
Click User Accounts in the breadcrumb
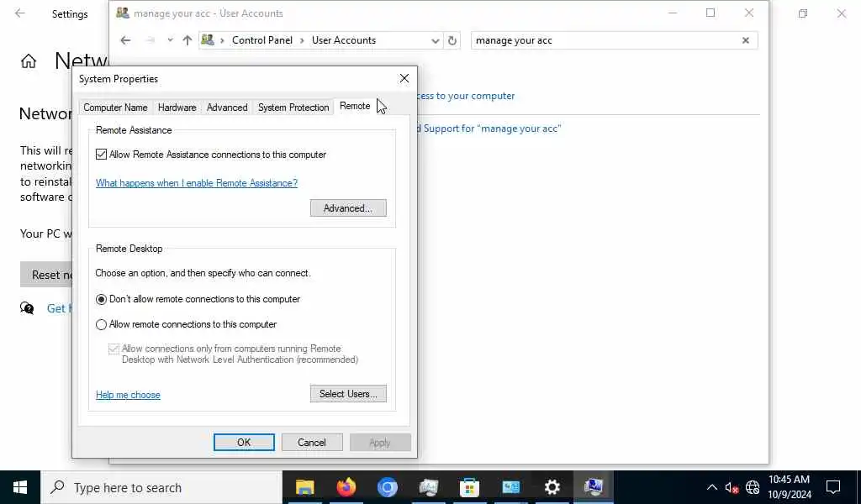(344, 40)
